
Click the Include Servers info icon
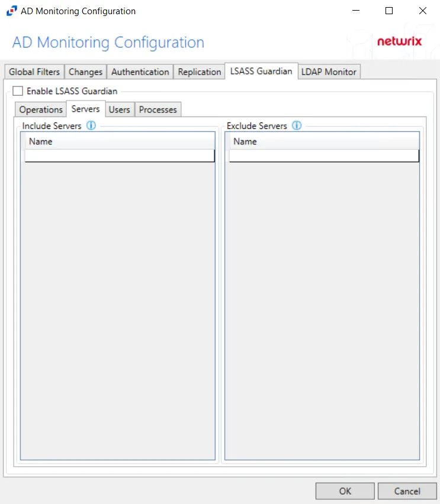pyautogui.click(x=91, y=125)
